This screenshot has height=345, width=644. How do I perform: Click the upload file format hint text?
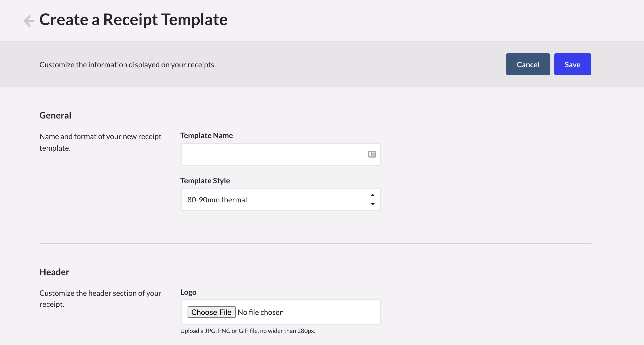248,330
